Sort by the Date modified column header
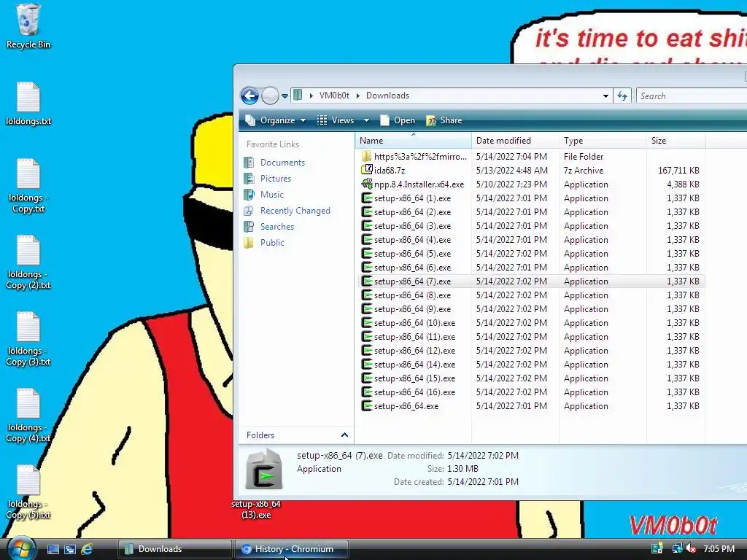Screen dimensions: 747x560 [x=515, y=141]
